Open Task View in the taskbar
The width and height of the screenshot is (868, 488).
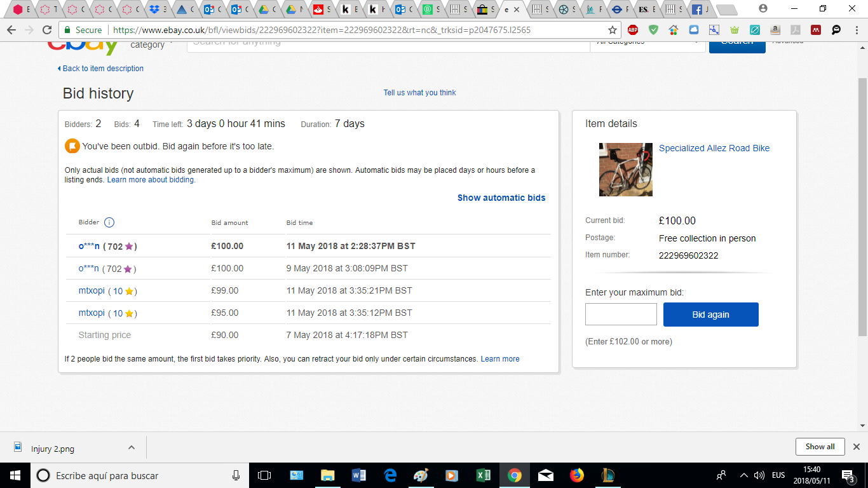coord(264,475)
